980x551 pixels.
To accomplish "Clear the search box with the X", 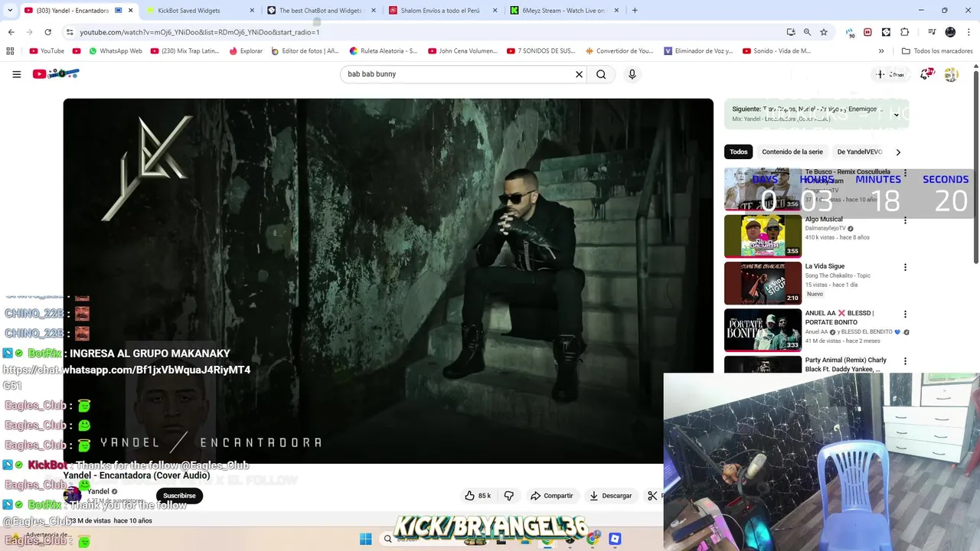I will [x=579, y=74].
